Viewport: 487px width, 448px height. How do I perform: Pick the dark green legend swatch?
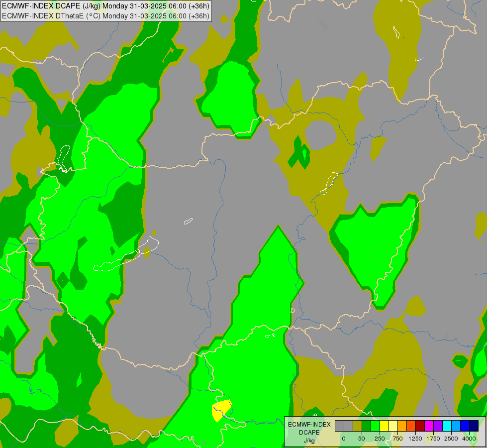pyautogui.click(x=367, y=426)
